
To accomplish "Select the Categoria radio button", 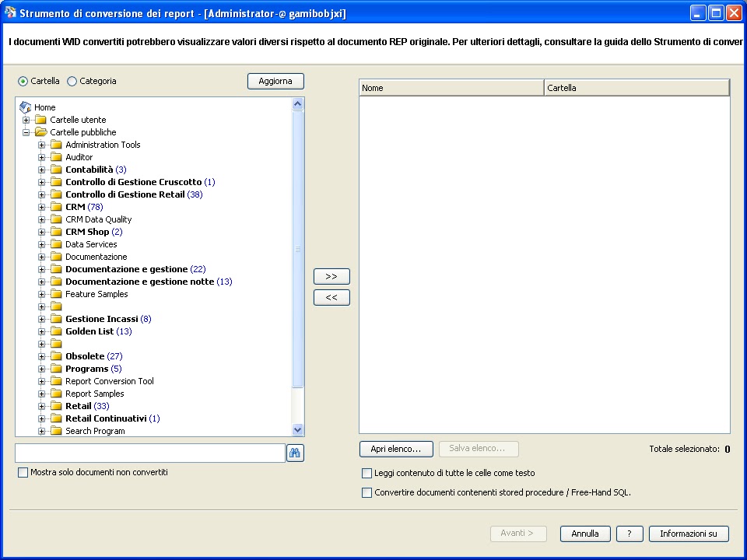I will 72,81.
